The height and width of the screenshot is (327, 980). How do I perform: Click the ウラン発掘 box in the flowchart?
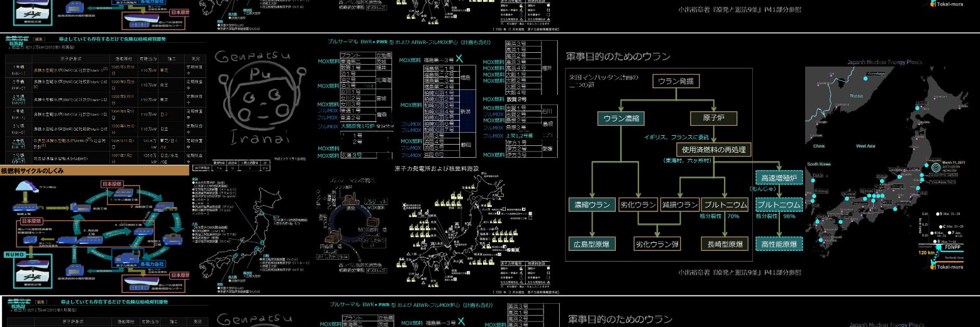[x=676, y=81]
